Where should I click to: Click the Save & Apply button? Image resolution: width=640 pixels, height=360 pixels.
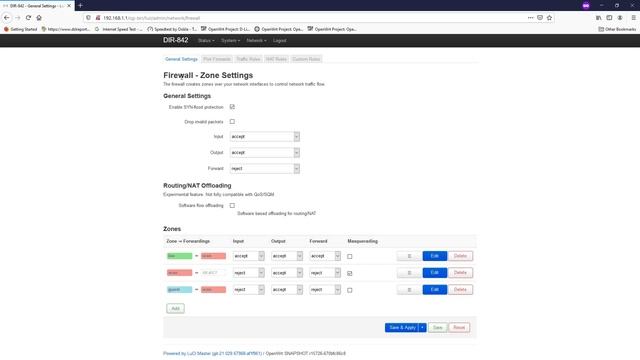pyautogui.click(x=402, y=327)
